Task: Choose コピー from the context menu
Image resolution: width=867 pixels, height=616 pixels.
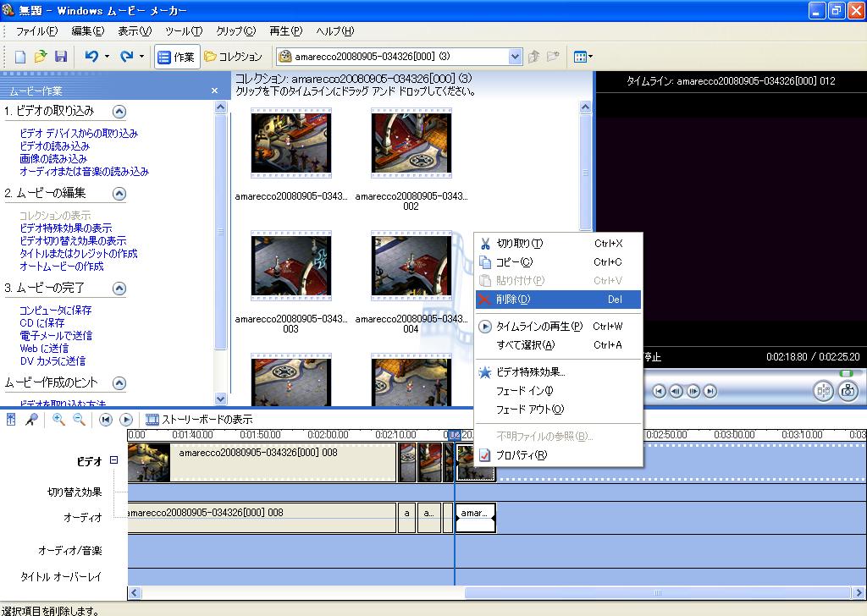Action: (559, 261)
